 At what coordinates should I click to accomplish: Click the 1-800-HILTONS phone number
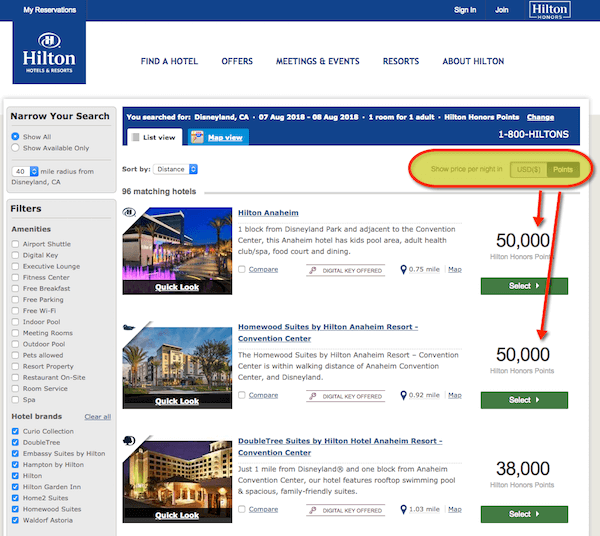coord(533,134)
